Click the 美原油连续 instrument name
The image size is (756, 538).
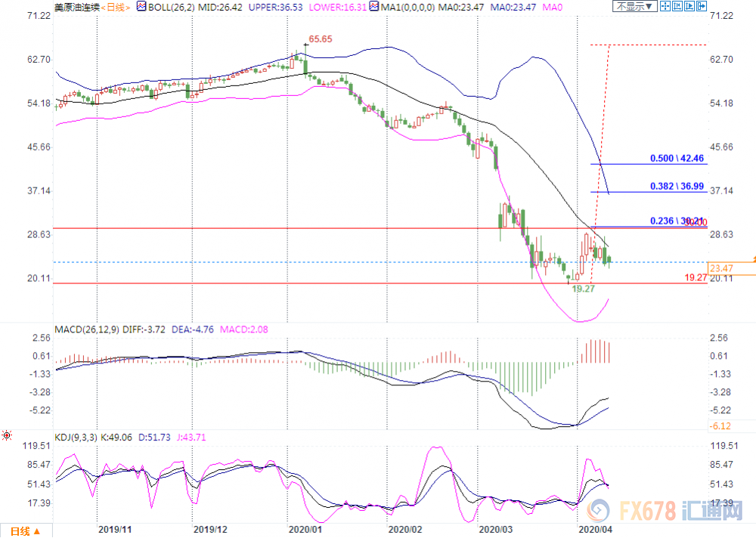pos(77,7)
